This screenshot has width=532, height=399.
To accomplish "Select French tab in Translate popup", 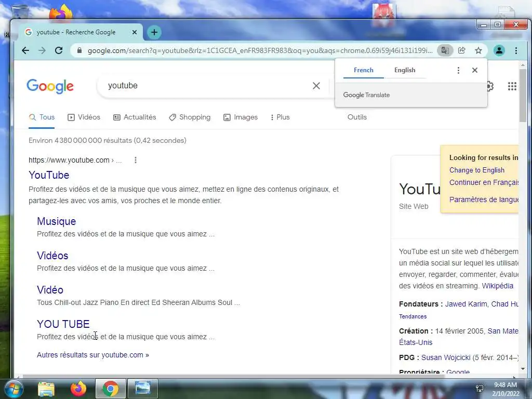I will pyautogui.click(x=363, y=70).
